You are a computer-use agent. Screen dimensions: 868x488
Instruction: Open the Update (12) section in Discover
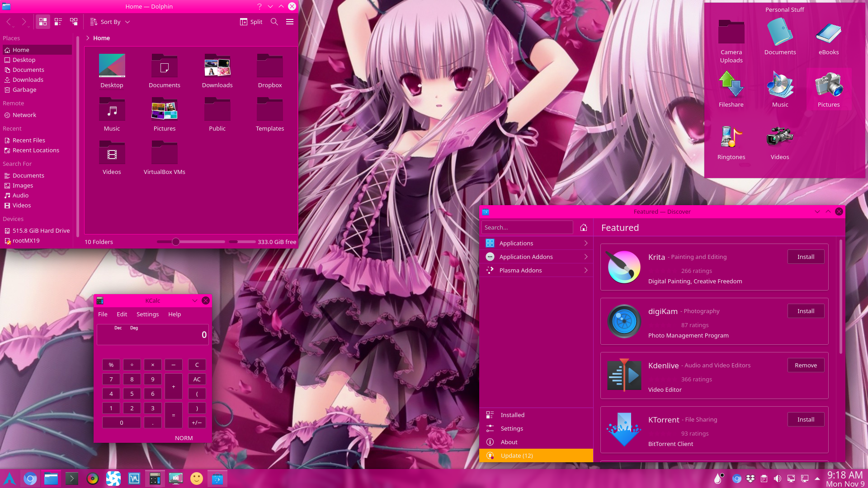tap(537, 455)
